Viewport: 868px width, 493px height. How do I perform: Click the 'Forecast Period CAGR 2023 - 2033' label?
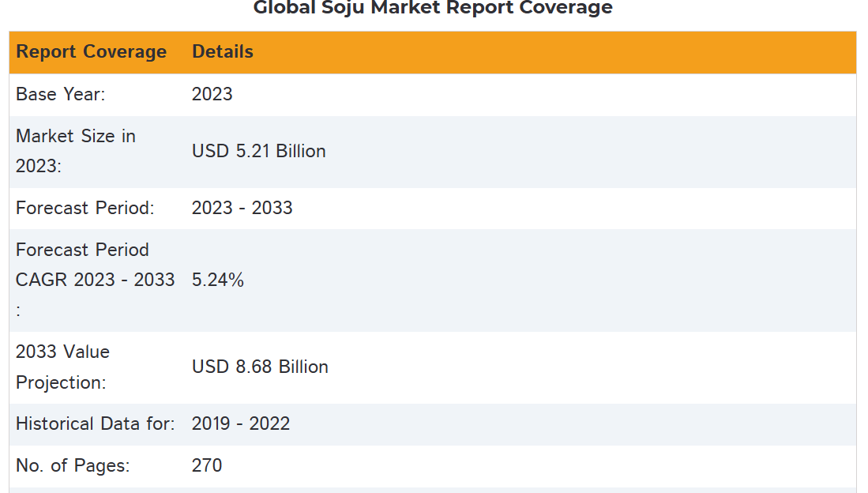click(x=96, y=280)
